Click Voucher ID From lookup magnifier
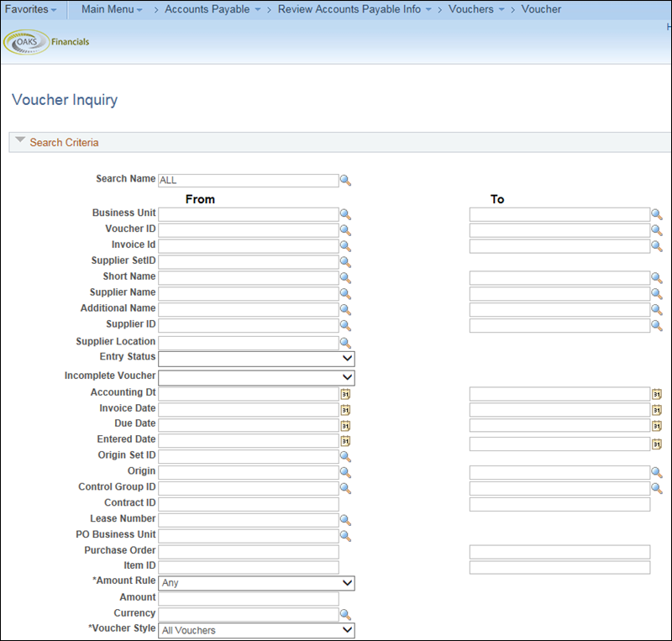This screenshot has height=641, width=672. tap(345, 230)
